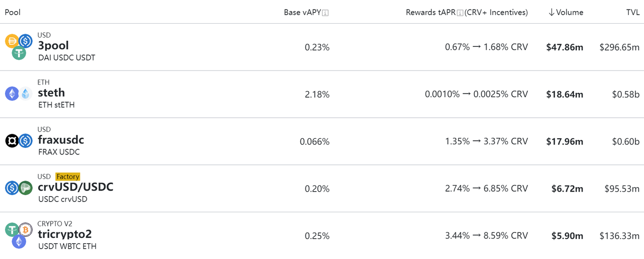Screen dimensions: 644x259
Task: Click the stETH token icon
Action: [26, 94]
